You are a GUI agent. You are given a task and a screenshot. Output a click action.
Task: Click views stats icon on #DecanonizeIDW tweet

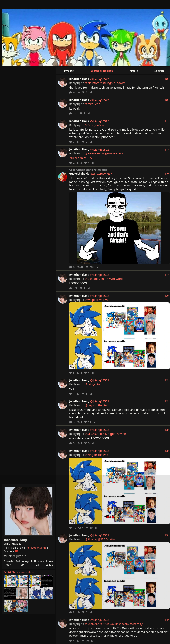[x=93, y=163]
